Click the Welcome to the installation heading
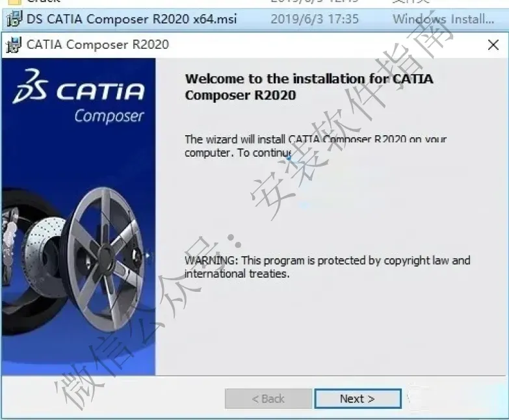This screenshot has width=509, height=420. pos(309,86)
